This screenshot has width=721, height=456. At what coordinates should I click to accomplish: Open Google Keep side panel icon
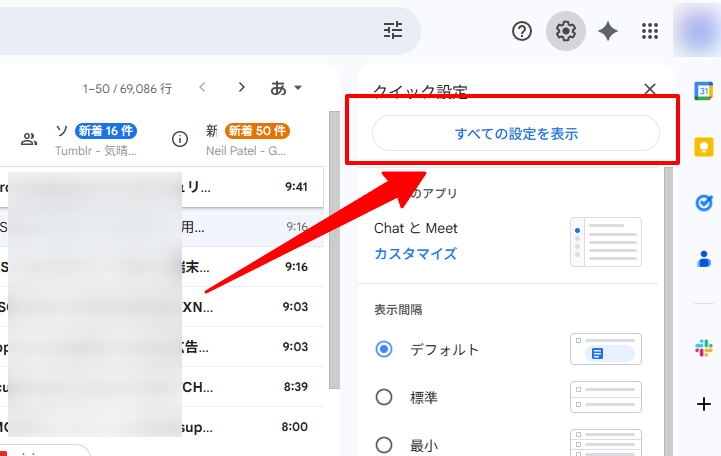tap(704, 147)
